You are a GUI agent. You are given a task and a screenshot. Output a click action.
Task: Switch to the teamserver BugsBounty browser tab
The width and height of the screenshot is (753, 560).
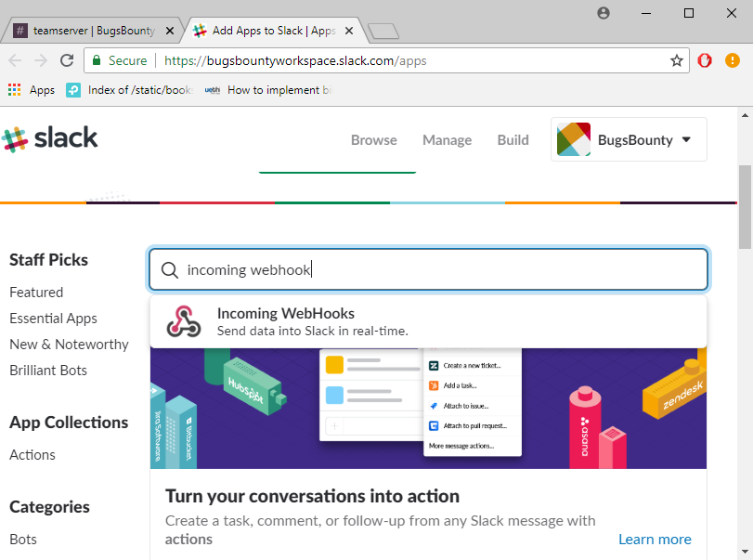point(91,31)
